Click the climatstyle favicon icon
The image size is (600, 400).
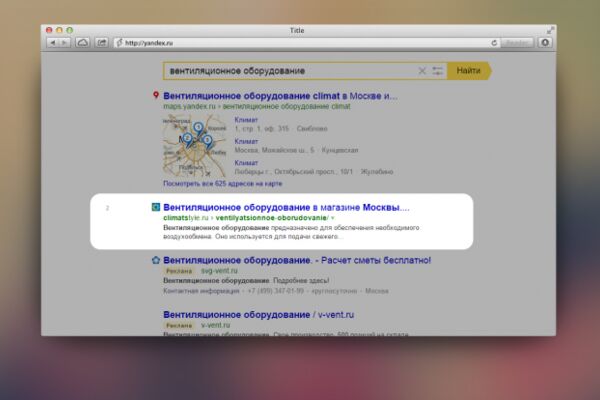tap(156, 207)
